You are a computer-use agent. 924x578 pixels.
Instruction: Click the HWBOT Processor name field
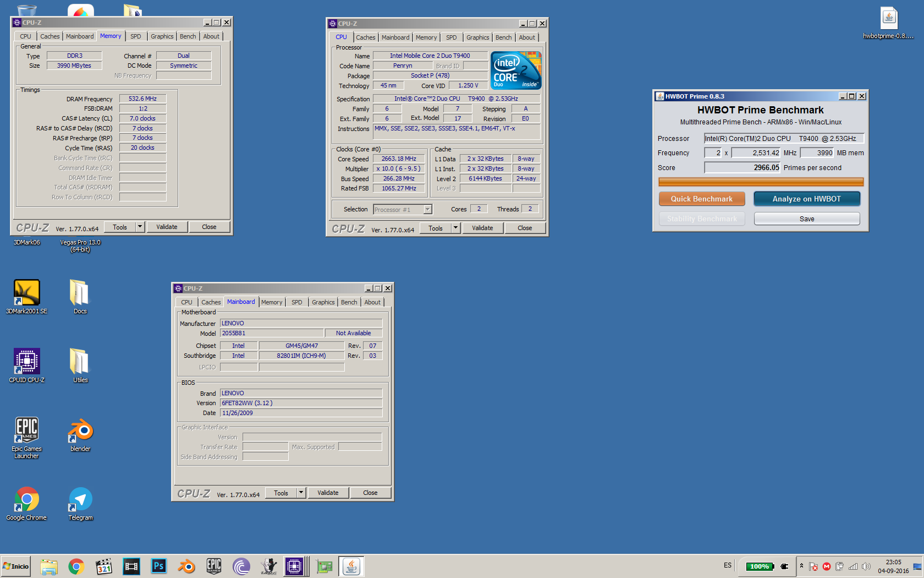784,139
